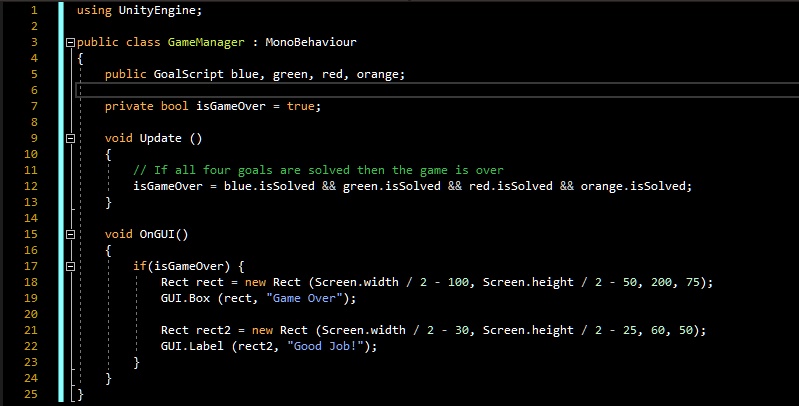
Task: Click the 'OnGUI()' method name
Action: pyautogui.click(x=164, y=234)
